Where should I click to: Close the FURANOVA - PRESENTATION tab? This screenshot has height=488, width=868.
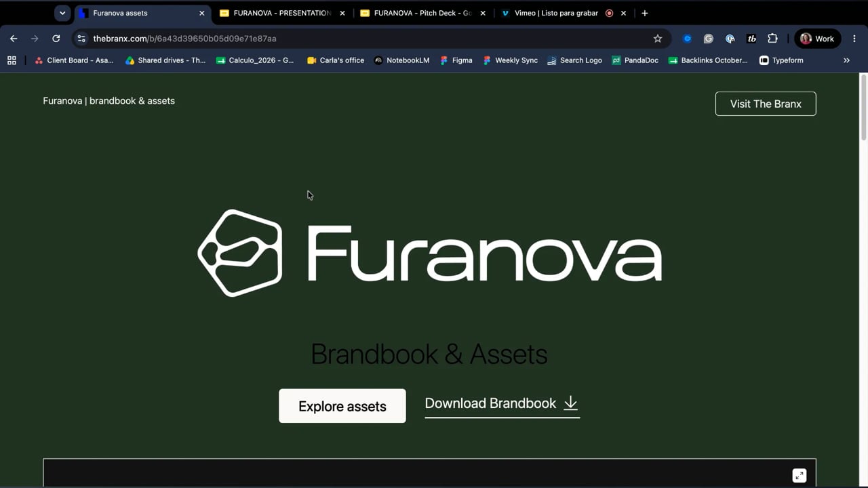click(x=342, y=13)
